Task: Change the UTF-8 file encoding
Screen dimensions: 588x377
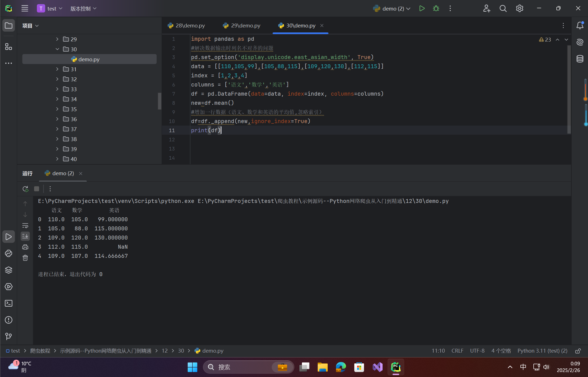Action: pyautogui.click(x=477, y=351)
